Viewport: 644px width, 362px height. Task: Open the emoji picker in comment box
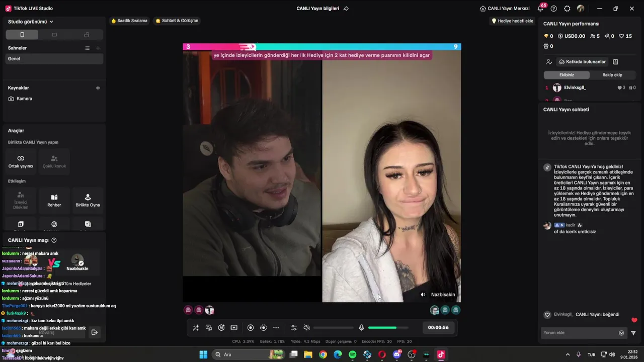pos(621,333)
